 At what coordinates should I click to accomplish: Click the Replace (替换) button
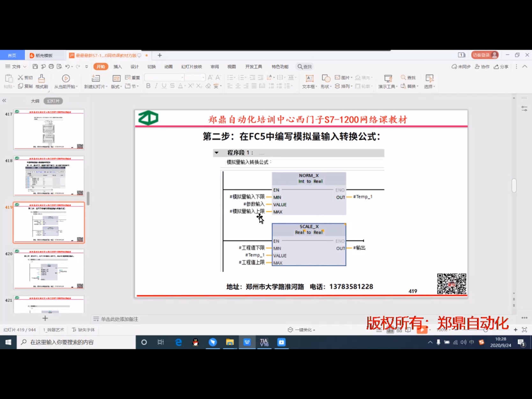click(409, 86)
